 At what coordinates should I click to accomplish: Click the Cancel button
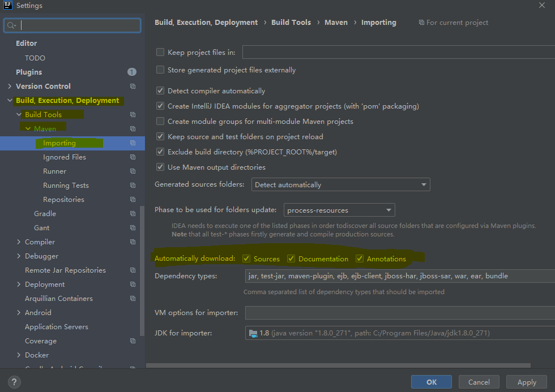[479, 382]
